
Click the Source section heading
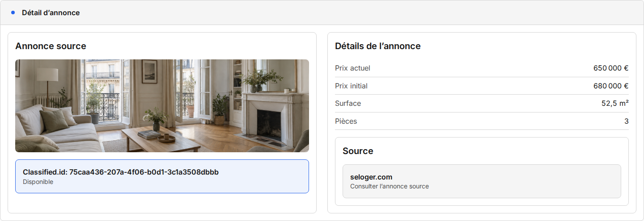click(358, 151)
